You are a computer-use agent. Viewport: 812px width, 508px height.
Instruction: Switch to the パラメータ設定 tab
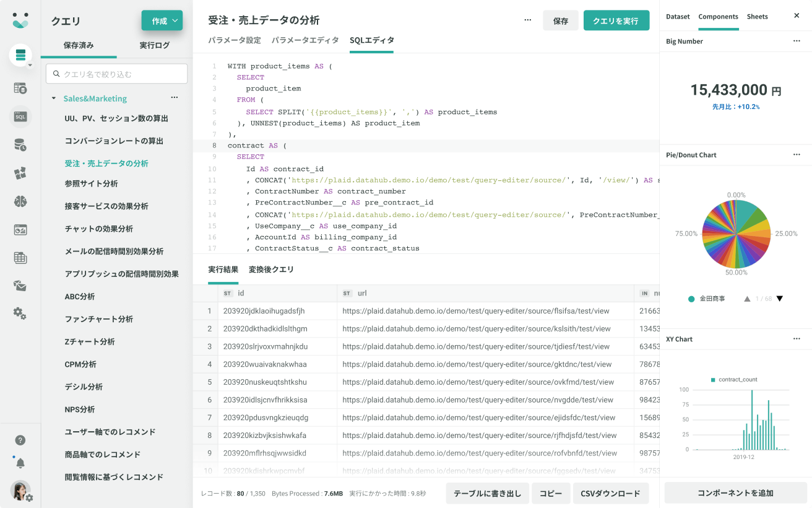(235, 40)
